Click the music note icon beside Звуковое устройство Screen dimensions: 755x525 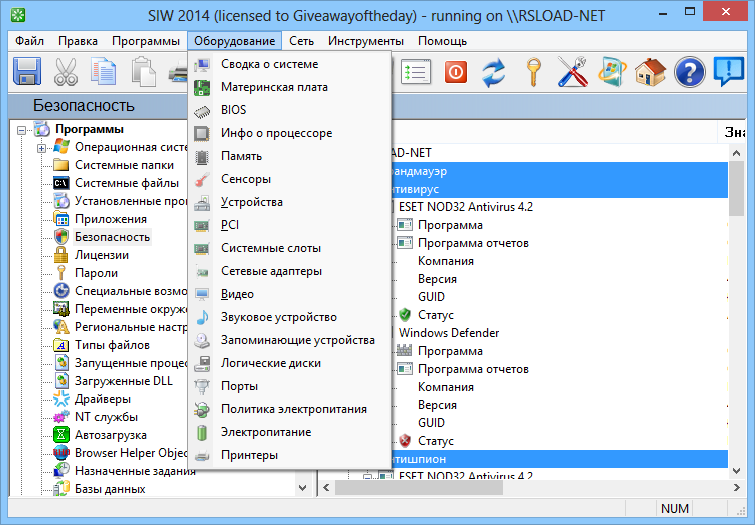(202, 317)
